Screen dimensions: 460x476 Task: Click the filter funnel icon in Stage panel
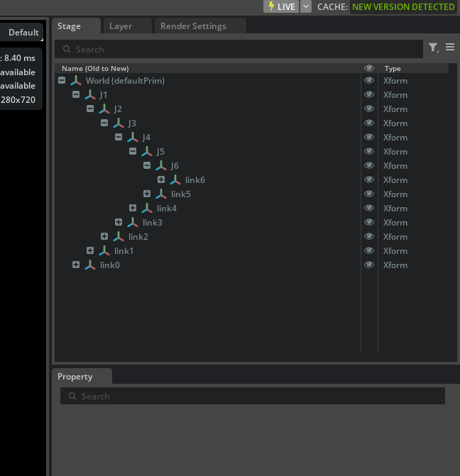(x=433, y=48)
